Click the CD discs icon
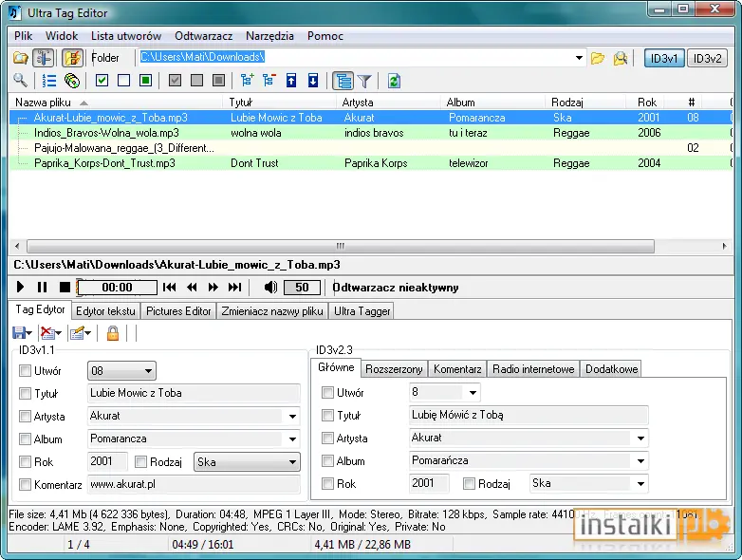 tap(72, 81)
